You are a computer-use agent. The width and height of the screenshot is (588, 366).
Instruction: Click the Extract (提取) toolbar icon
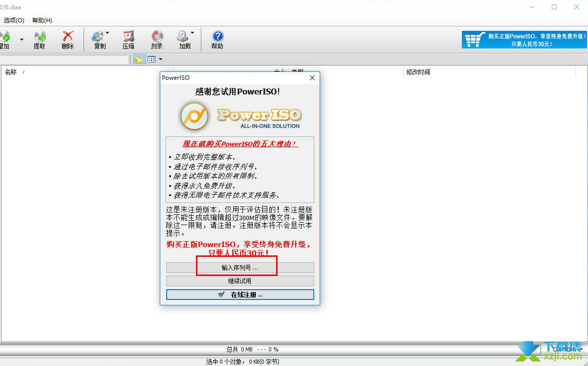pyautogui.click(x=40, y=40)
